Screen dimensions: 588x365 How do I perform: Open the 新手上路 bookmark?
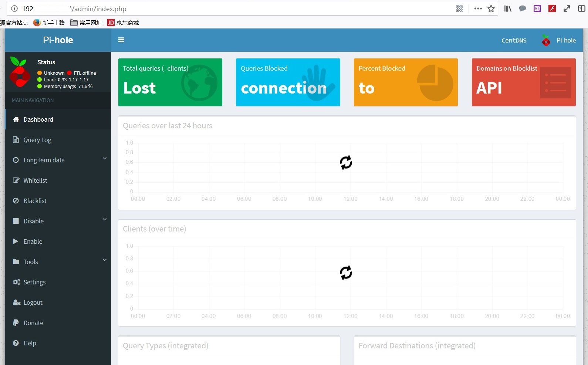(49, 23)
